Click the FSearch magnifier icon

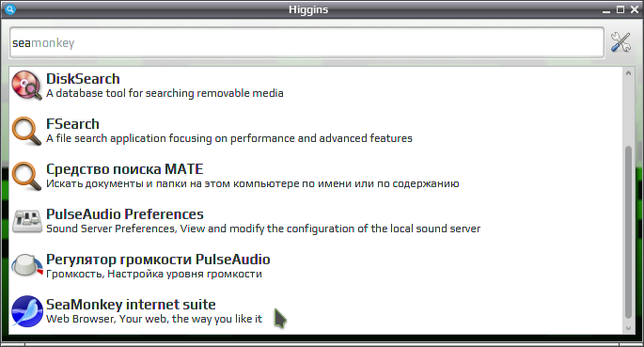(x=26, y=131)
